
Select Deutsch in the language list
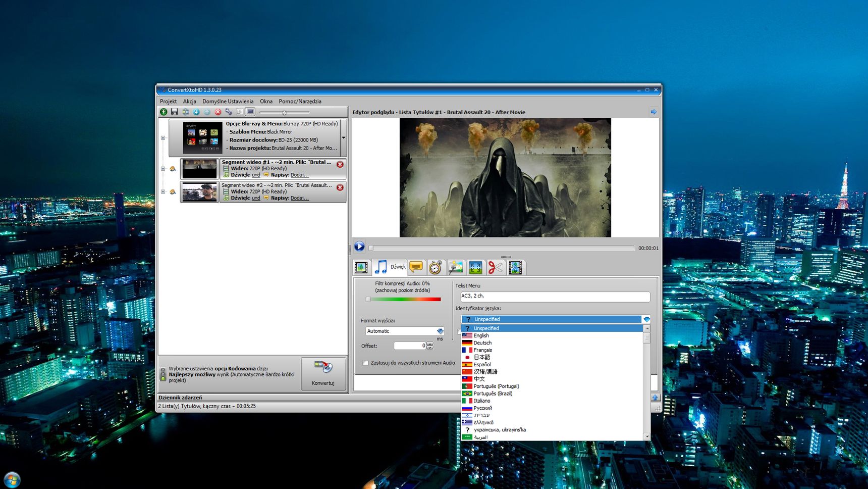tap(552, 343)
